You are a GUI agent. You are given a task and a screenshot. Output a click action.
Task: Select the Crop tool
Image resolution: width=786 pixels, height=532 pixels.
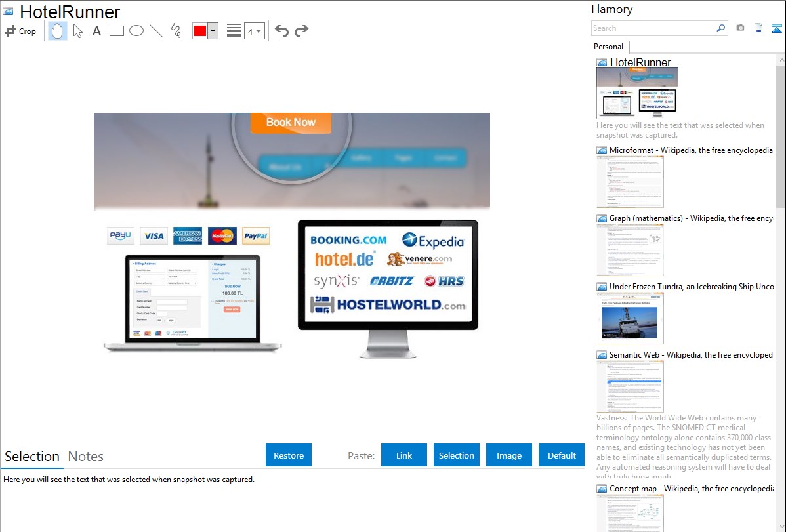[20, 31]
